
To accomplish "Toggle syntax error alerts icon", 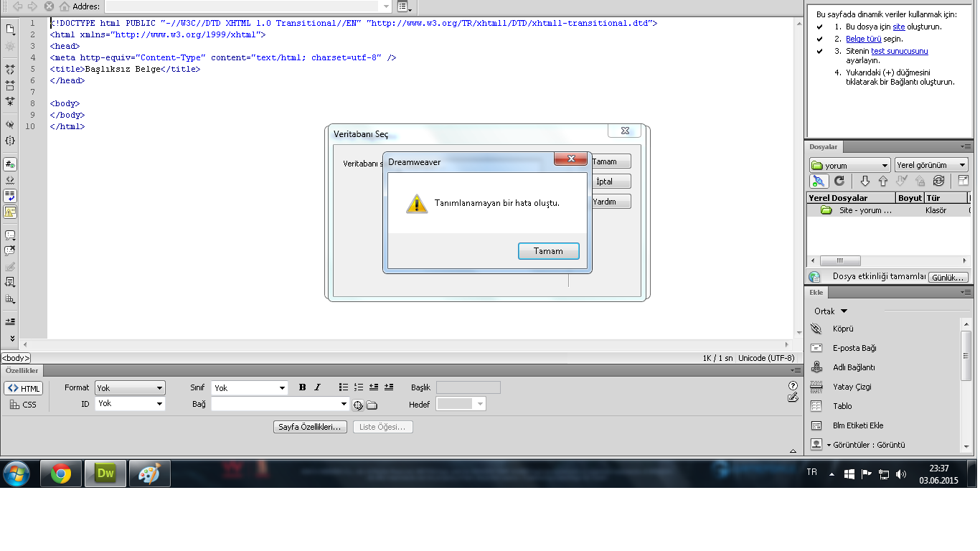I will pos(10,212).
